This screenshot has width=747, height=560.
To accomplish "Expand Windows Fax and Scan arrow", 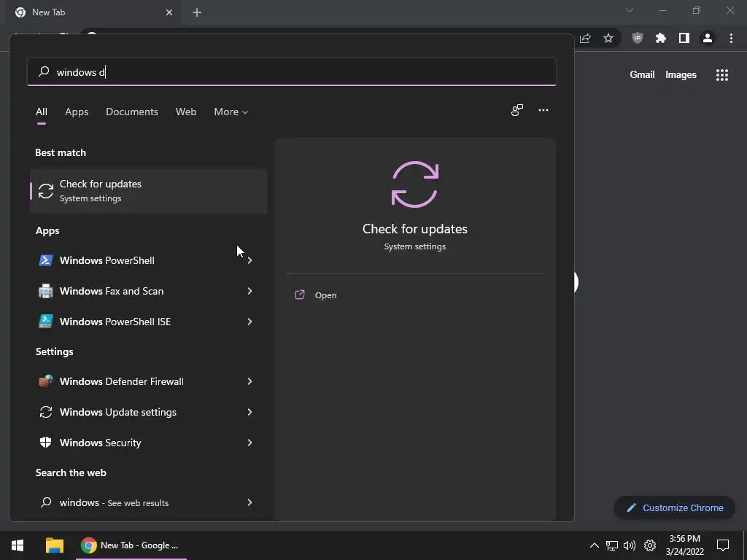I will coord(249,291).
